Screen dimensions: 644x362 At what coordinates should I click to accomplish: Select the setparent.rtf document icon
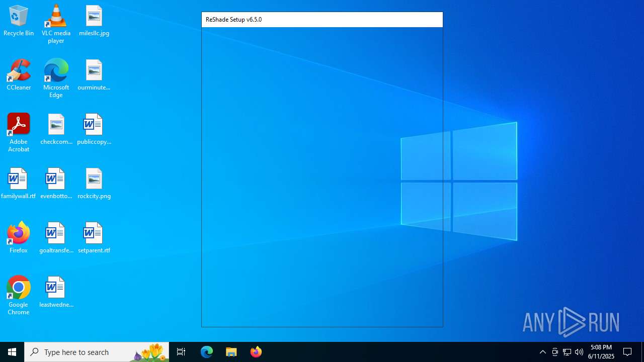click(94, 238)
